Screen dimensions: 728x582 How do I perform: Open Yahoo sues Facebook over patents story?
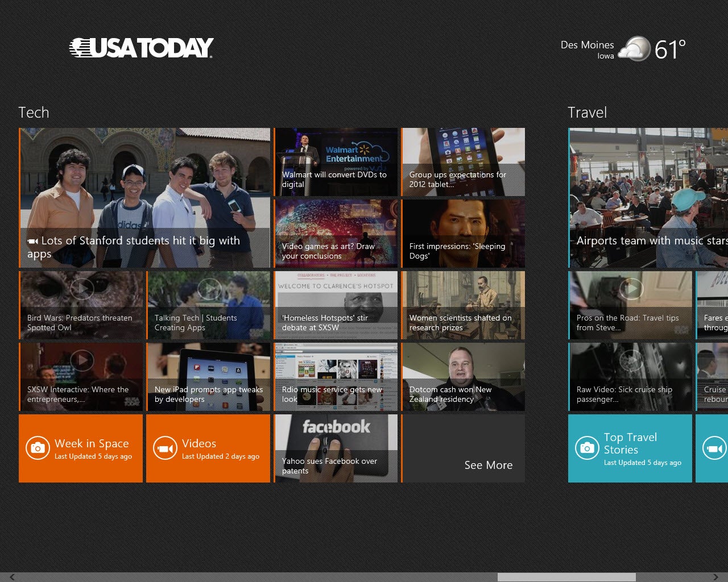coord(336,448)
